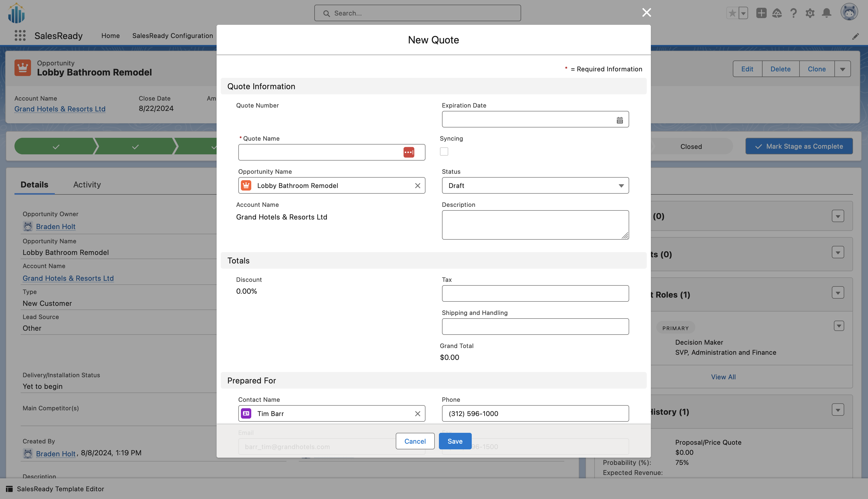Viewport: 868px width, 499px height.
Task: Open more actions dropdown next to Clone
Action: [842, 69]
